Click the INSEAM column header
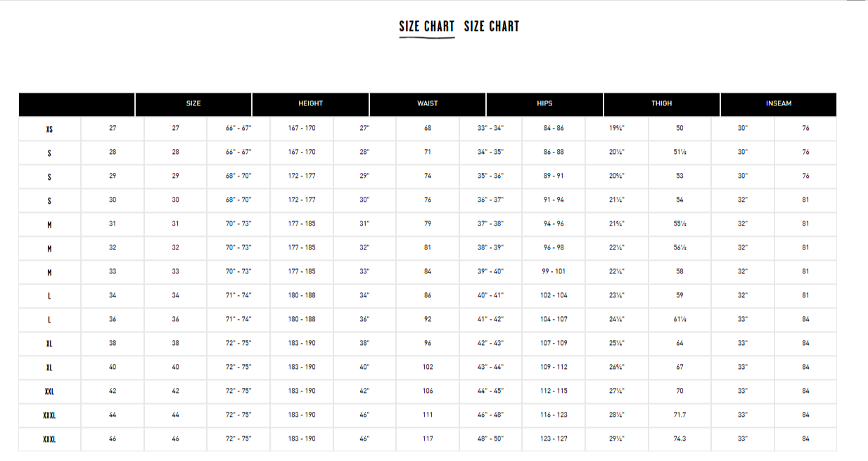 [x=779, y=104]
